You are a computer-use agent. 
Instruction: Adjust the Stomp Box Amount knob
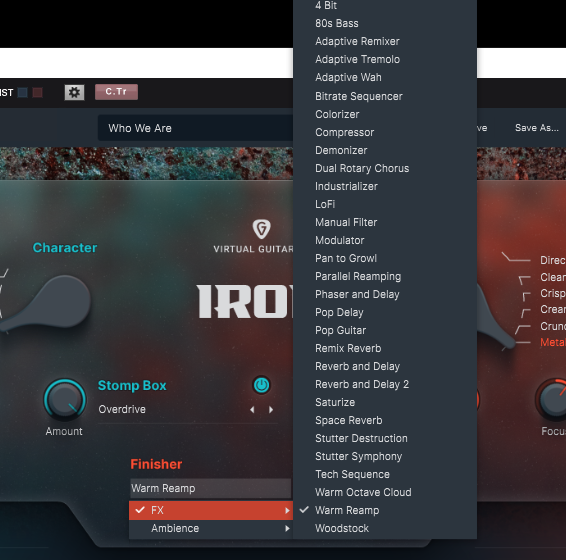[65, 400]
